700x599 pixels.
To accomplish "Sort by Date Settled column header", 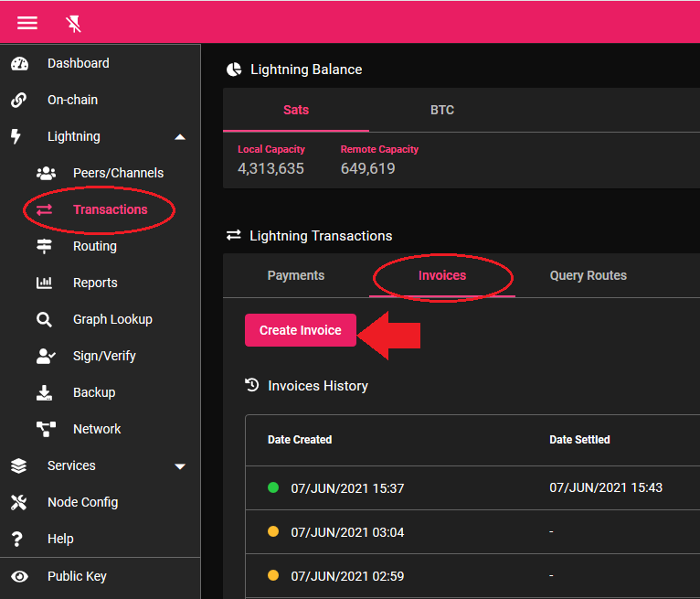I will [579, 440].
